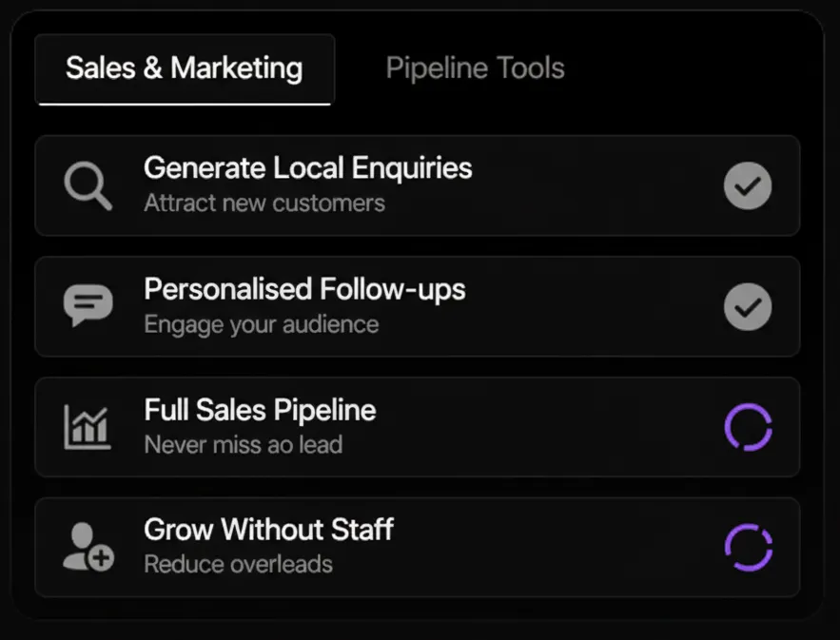The image size is (840, 640).
Task: Switch to the Sales & Marketing tab
Action: click(185, 68)
